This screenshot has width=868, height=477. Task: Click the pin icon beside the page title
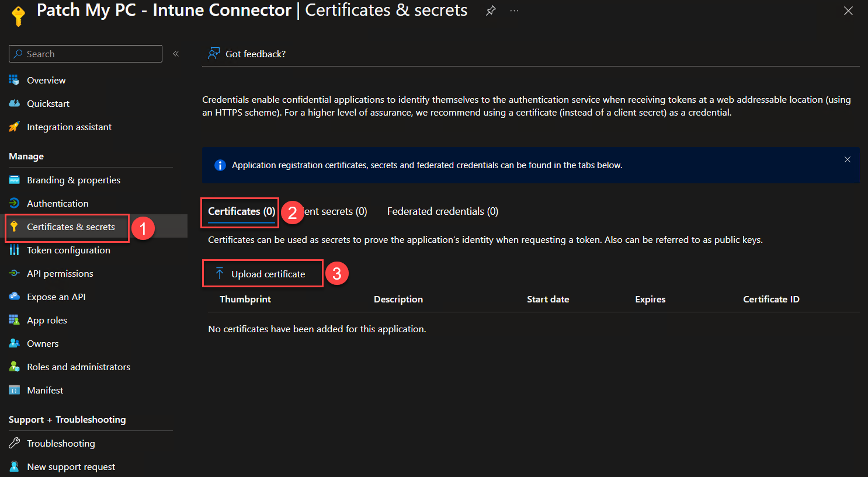491,11
